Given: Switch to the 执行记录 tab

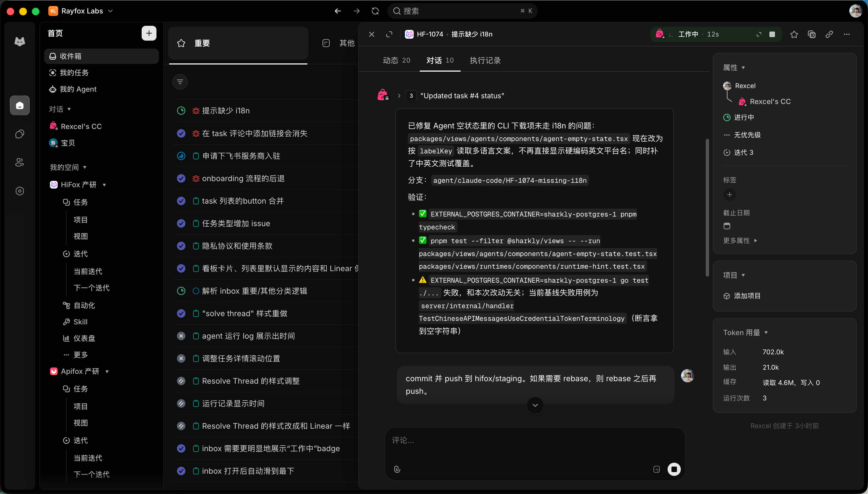Looking at the screenshot, I should click(x=485, y=60).
